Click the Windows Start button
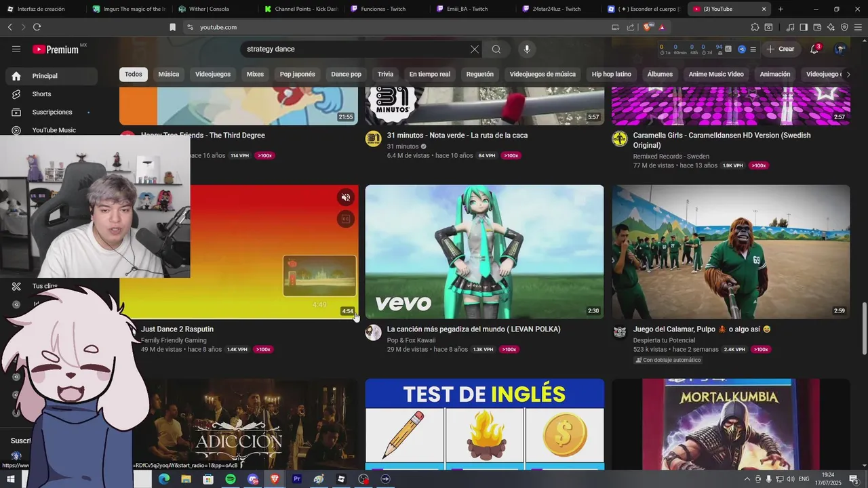 click(x=11, y=479)
